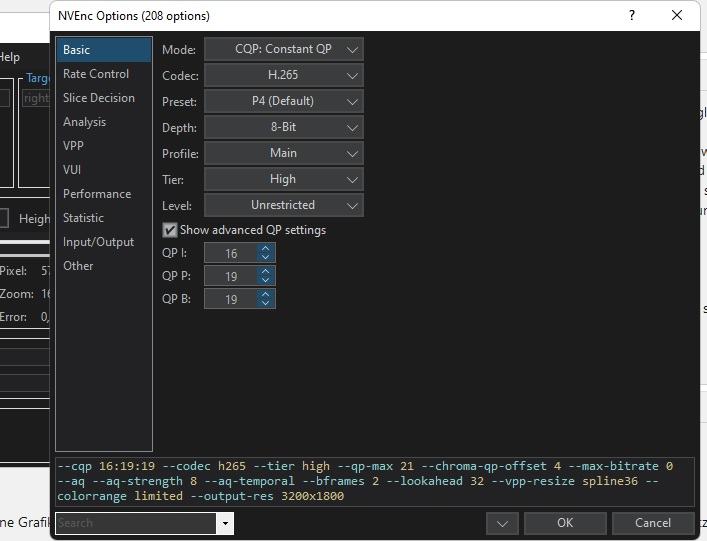Increase the QP B value
The image size is (707, 541).
pyautogui.click(x=266, y=294)
